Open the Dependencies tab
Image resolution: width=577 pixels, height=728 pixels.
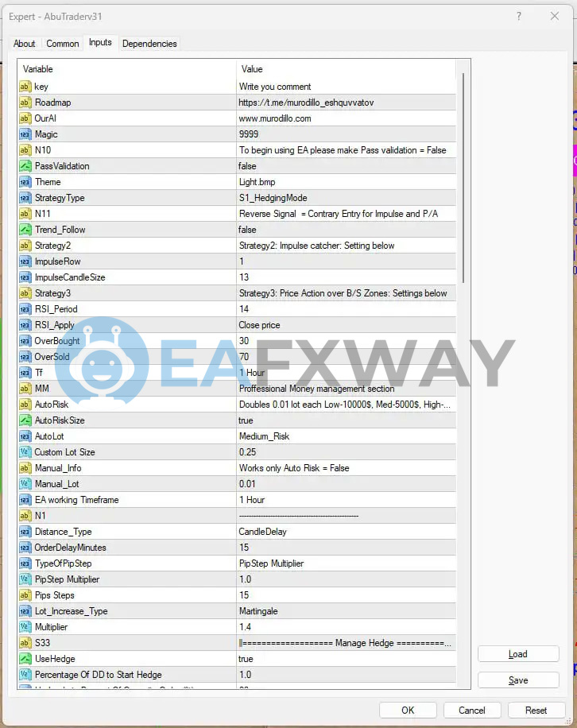tap(149, 44)
